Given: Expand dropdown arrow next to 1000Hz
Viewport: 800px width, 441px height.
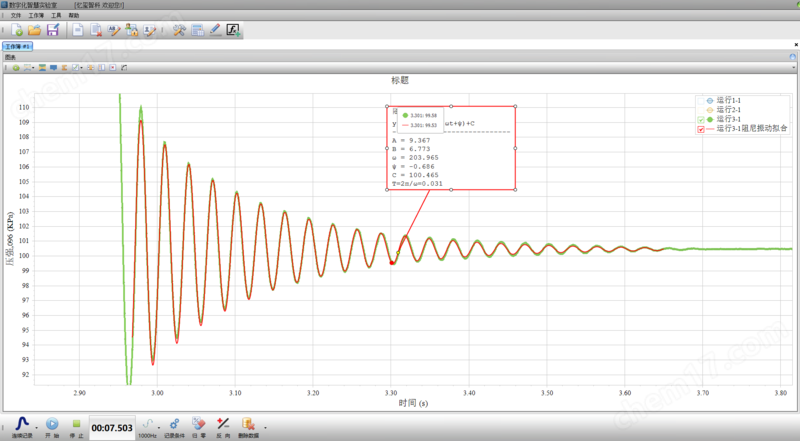Looking at the screenshot, I should [159, 428].
